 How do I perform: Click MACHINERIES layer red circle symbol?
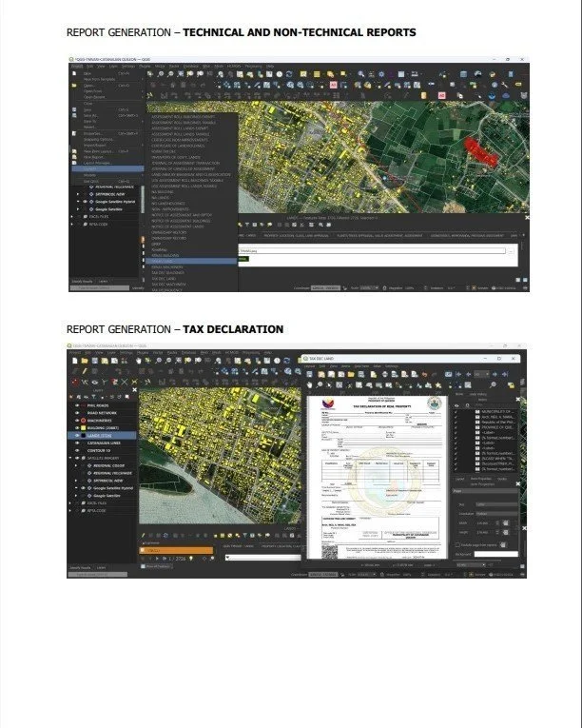[84, 421]
